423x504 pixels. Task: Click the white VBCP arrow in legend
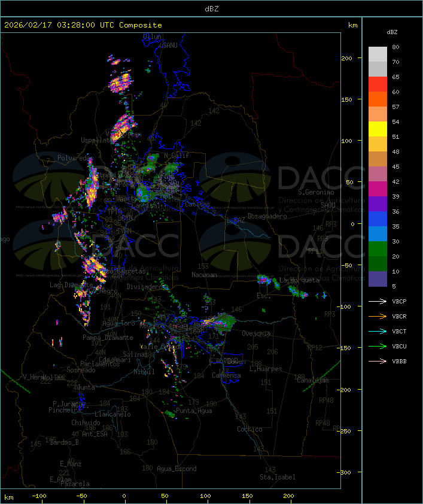378,301
